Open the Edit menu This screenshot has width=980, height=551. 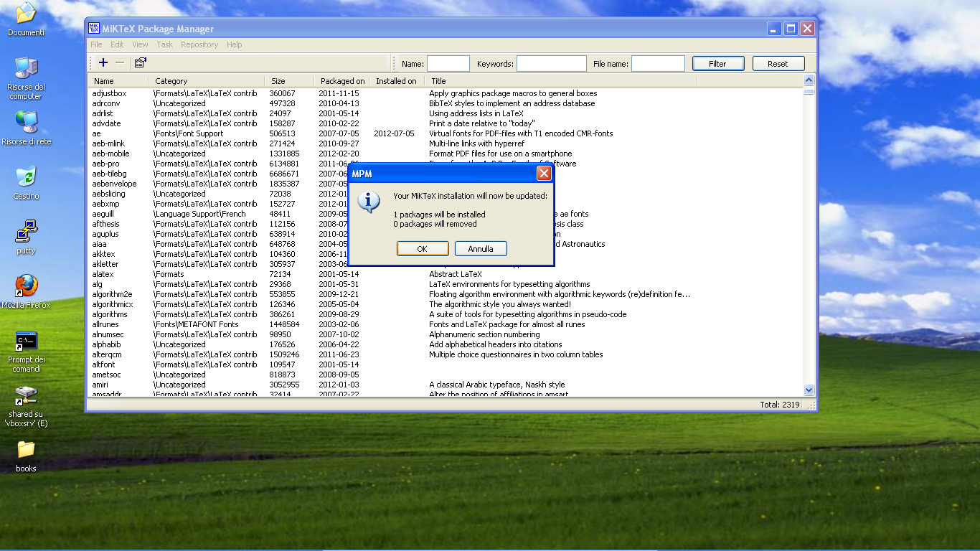point(117,44)
